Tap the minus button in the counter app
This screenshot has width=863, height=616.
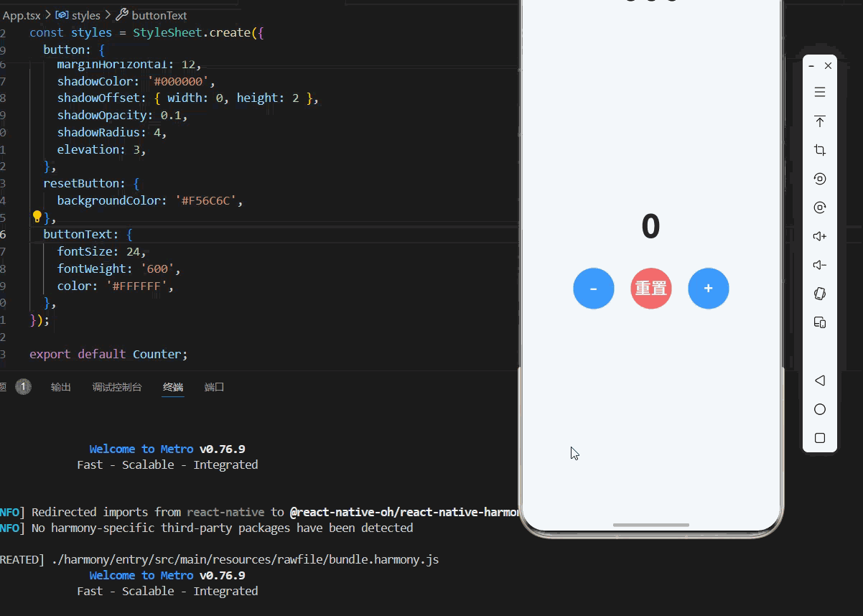(594, 289)
